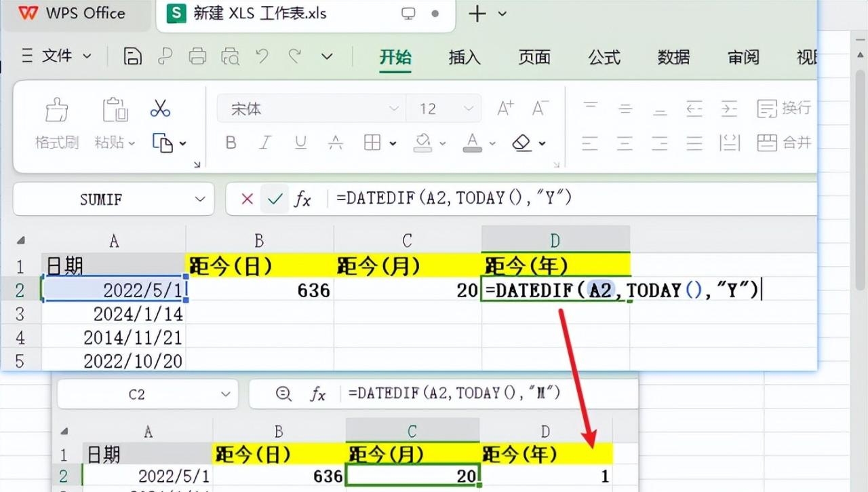Viewport: 868px width, 492px height.
Task: Click the Save icon in quick toolbar
Action: 133,56
